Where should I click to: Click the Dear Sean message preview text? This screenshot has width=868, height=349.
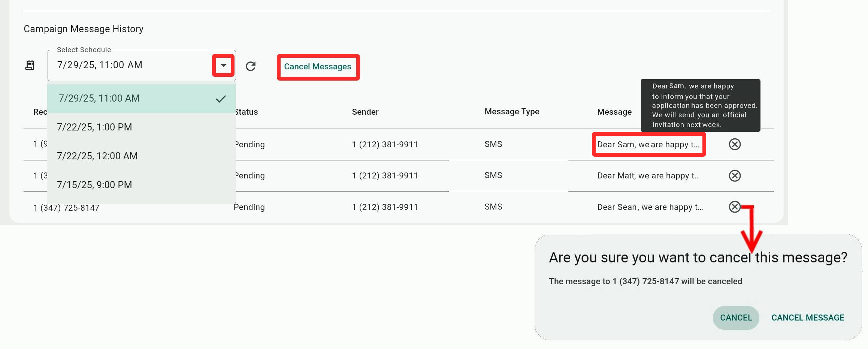pyautogui.click(x=650, y=207)
